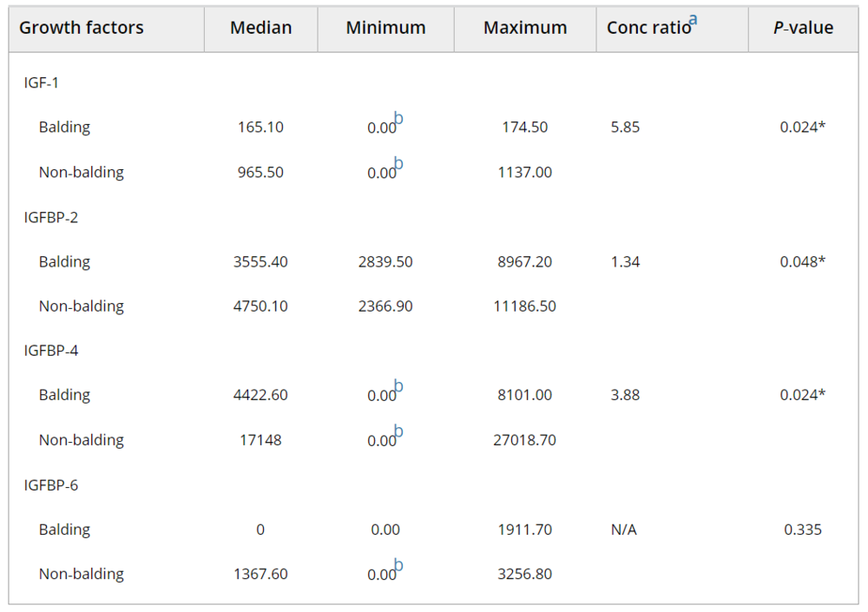
Task: Select the IGF-1 group row label
Action: point(41,82)
